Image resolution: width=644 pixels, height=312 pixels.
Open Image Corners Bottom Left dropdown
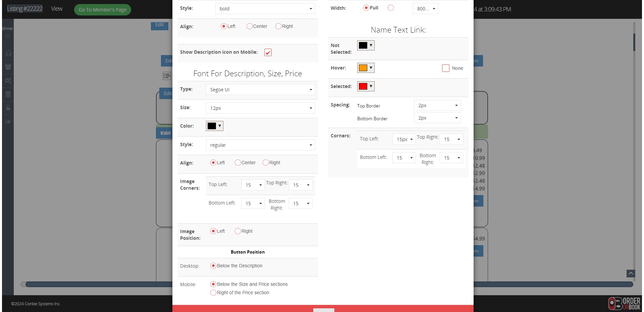(x=253, y=203)
